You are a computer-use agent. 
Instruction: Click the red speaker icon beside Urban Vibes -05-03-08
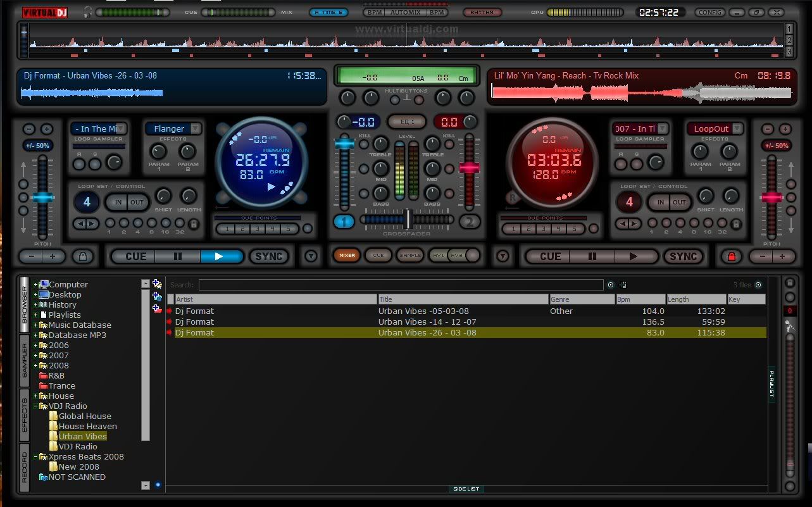pos(169,311)
